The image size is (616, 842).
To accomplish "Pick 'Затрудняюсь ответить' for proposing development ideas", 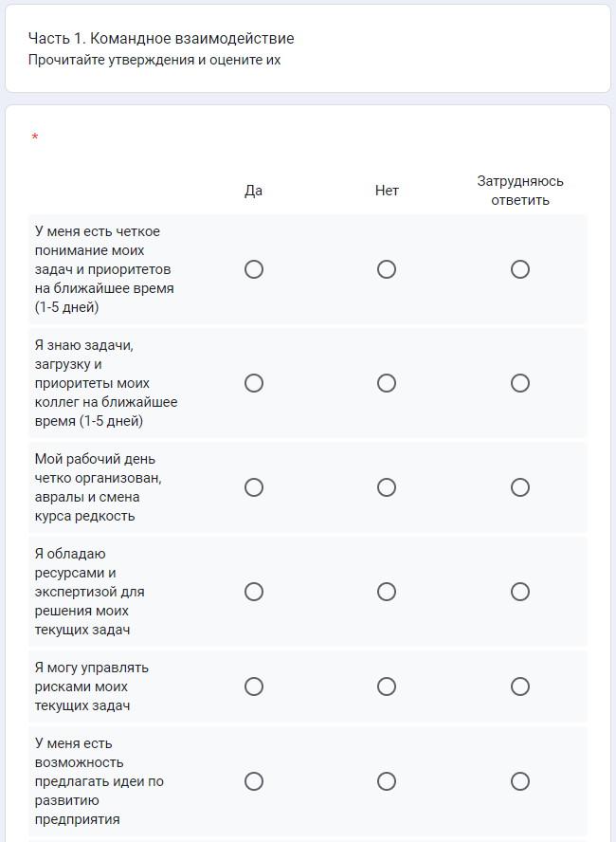I will (519, 781).
